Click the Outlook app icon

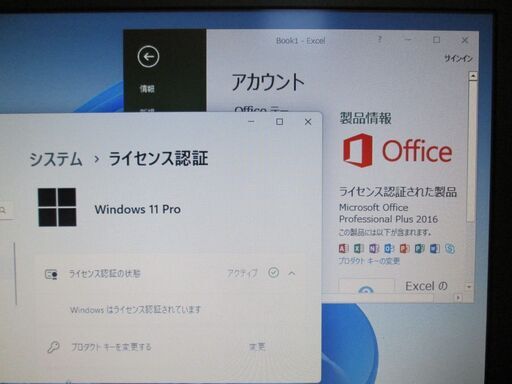pos(389,249)
